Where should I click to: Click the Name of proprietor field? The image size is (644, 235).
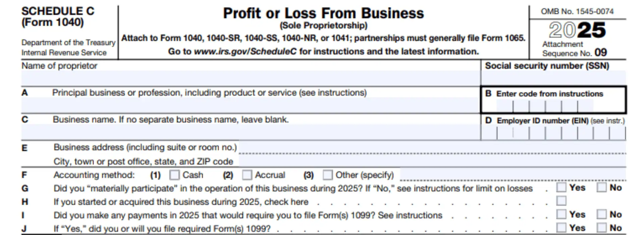pyautogui.click(x=250, y=78)
